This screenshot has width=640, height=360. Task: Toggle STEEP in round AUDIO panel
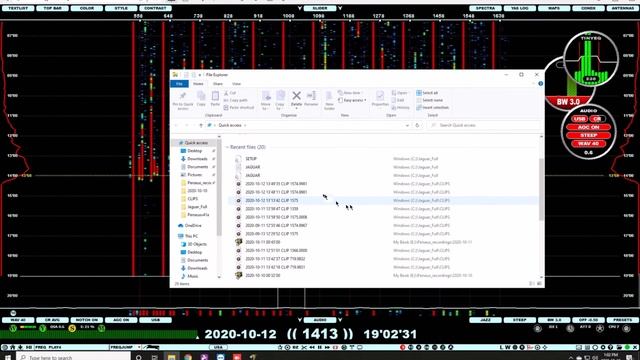coord(589,135)
